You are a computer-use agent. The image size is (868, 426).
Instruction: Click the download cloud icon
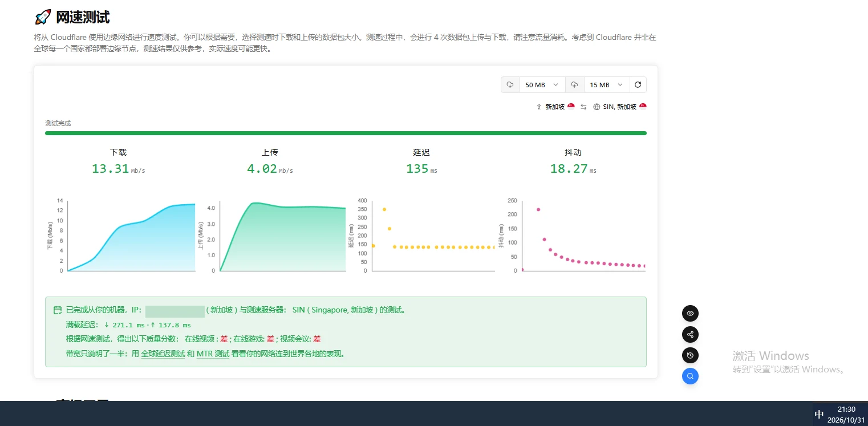[510, 84]
